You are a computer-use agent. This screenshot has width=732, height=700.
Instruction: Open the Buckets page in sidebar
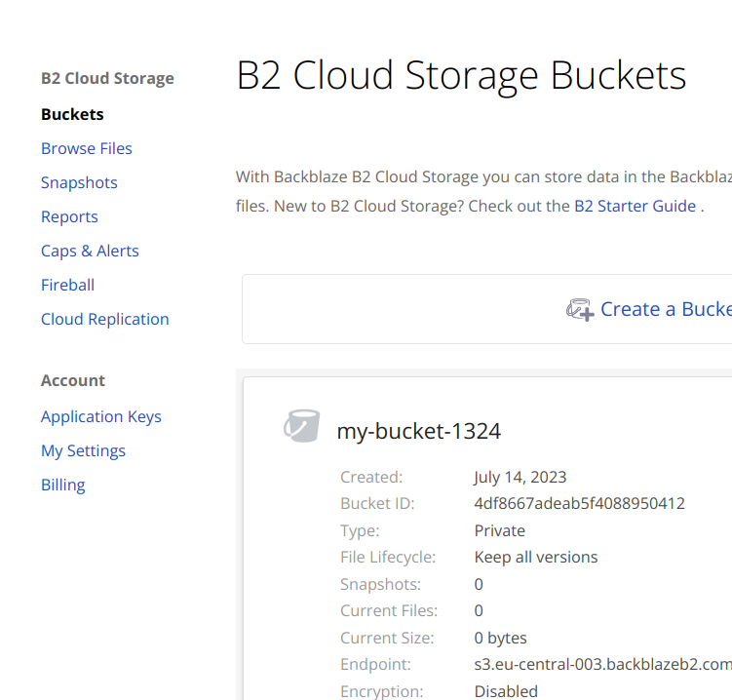[x=72, y=114]
